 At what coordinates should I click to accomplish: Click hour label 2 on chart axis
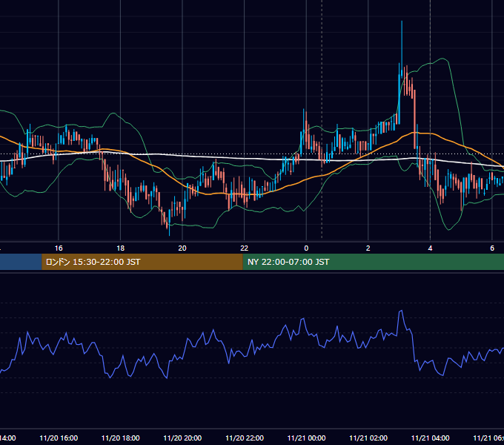(x=368, y=248)
